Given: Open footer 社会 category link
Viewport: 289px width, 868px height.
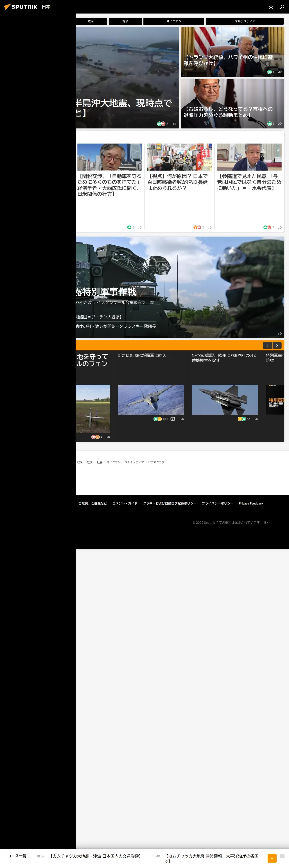Looking at the screenshot, I should (99, 462).
